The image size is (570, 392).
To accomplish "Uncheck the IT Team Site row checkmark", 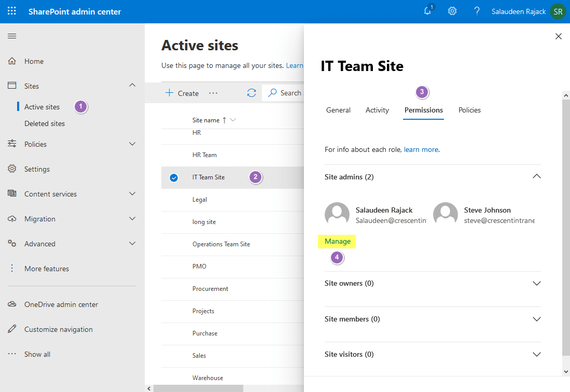I will pos(174,178).
